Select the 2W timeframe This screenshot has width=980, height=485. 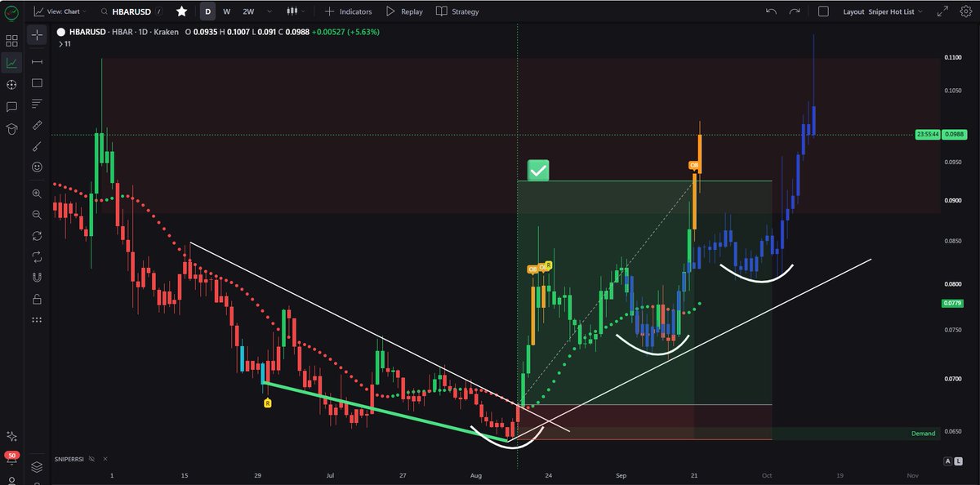tap(248, 11)
